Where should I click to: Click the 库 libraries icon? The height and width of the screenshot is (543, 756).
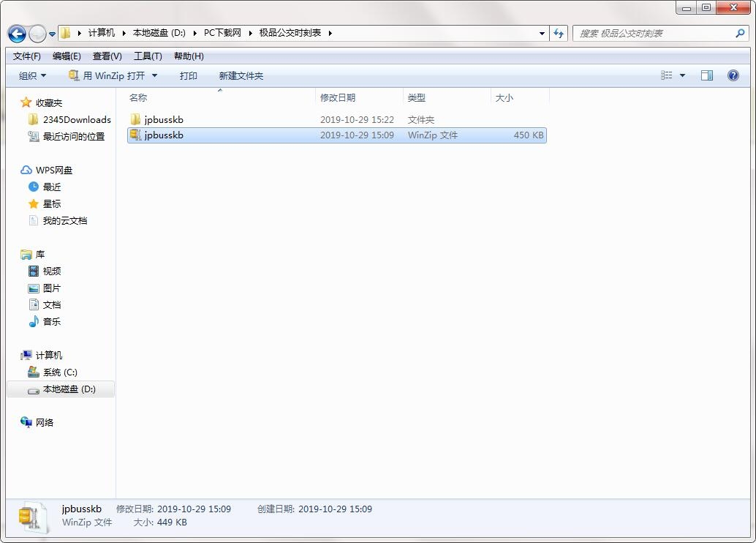tap(26, 255)
